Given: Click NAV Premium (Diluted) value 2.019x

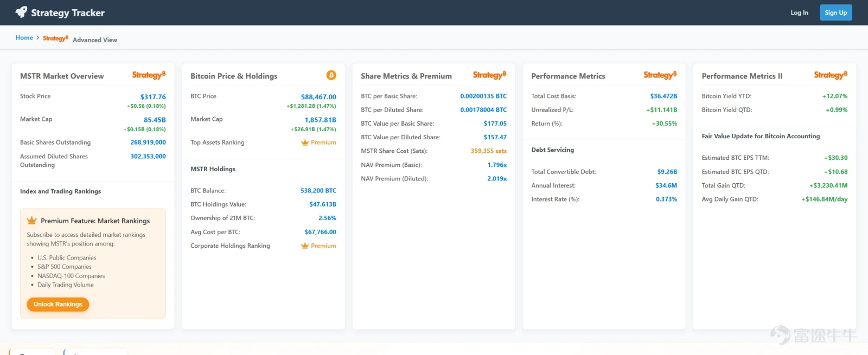Looking at the screenshot, I should point(497,178).
